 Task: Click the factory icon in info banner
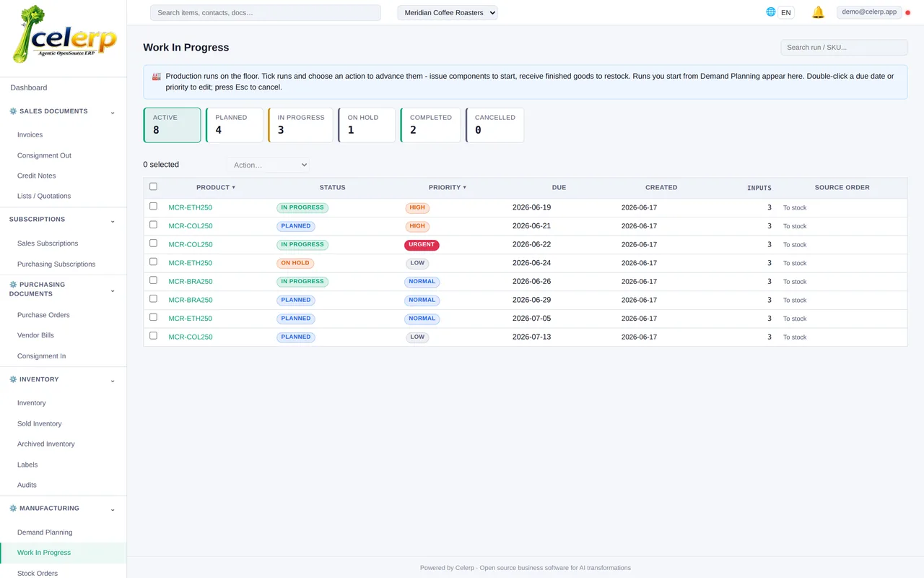157,76
